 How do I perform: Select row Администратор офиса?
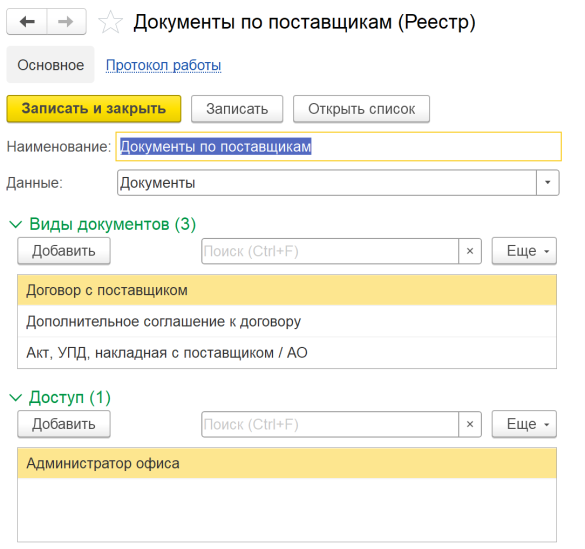click(287, 463)
